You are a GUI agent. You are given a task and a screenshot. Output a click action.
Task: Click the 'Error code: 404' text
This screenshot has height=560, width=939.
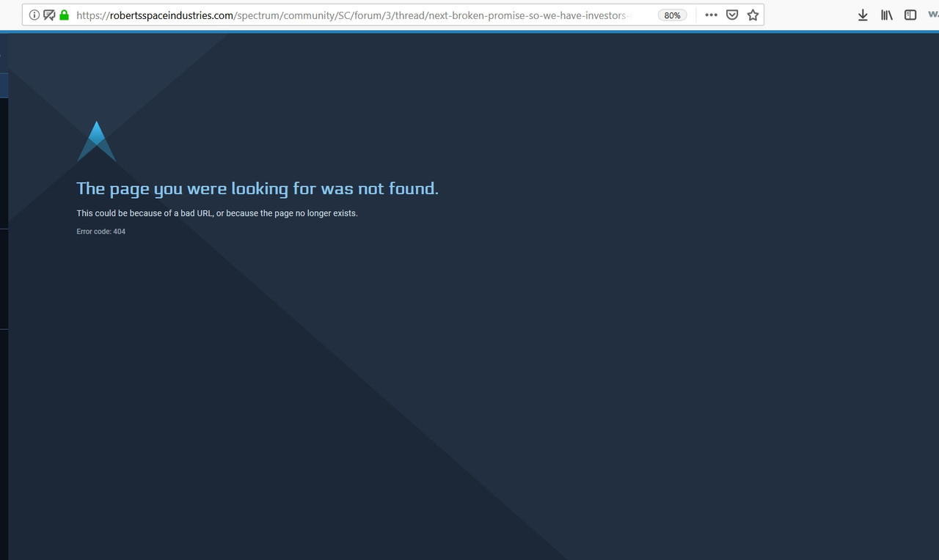pyautogui.click(x=101, y=232)
